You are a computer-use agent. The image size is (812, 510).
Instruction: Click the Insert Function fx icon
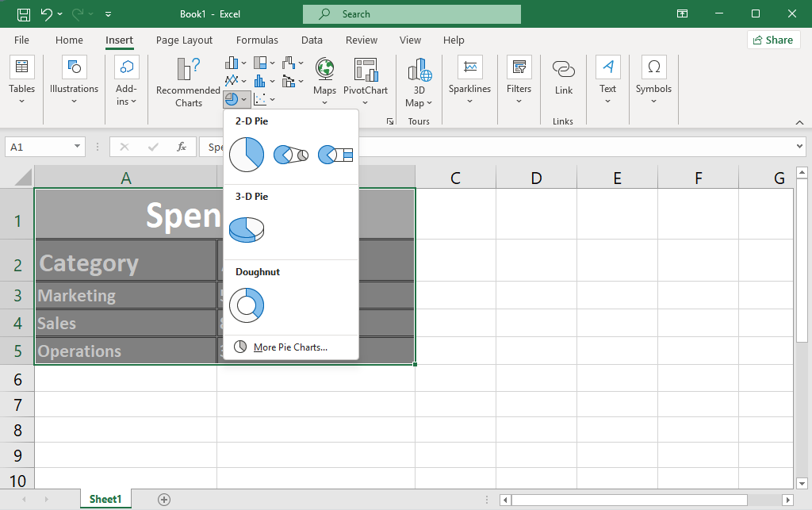click(181, 147)
